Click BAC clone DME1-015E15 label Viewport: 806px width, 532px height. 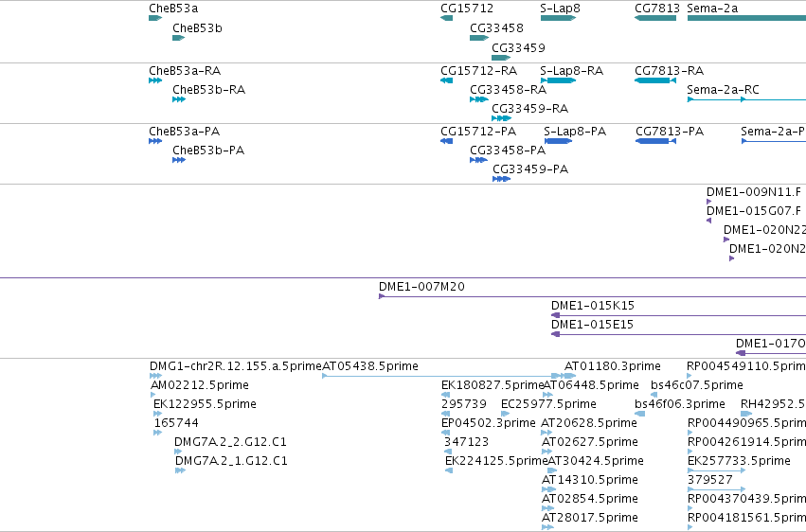pyautogui.click(x=592, y=325)
